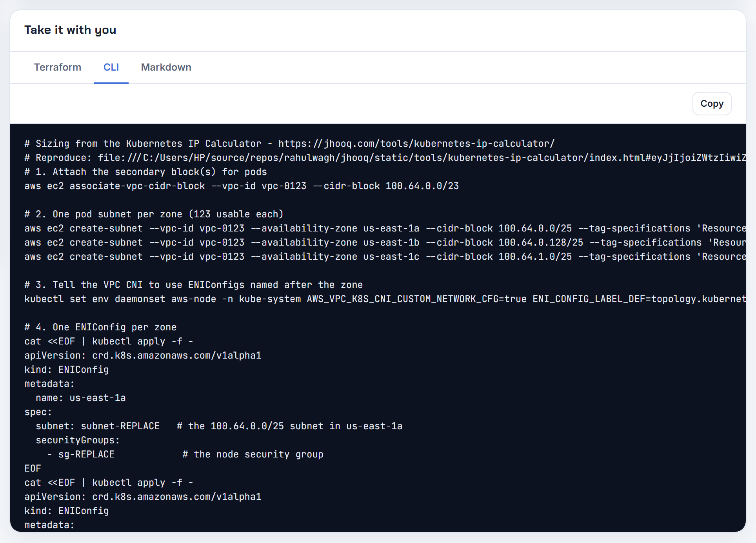Viewport: 756px width, 543px height.
Task: Click the 'name: us-east-1a' line
Action: pyautogui.click(x=81, y=398)
